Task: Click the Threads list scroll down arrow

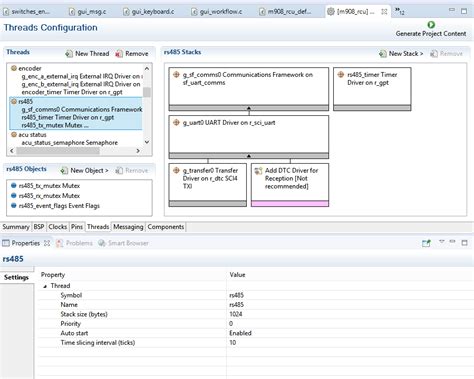Action: pos(147,142)
